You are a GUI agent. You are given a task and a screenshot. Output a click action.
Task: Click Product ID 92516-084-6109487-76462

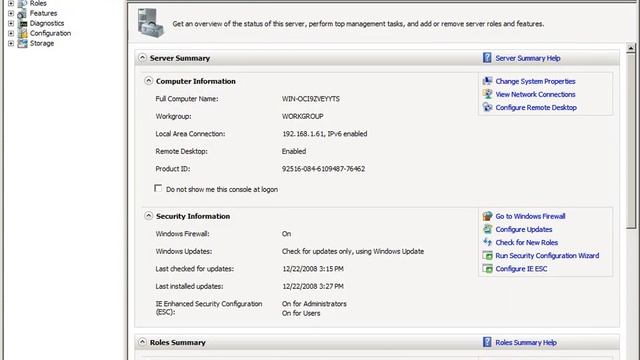click(323, 169)
